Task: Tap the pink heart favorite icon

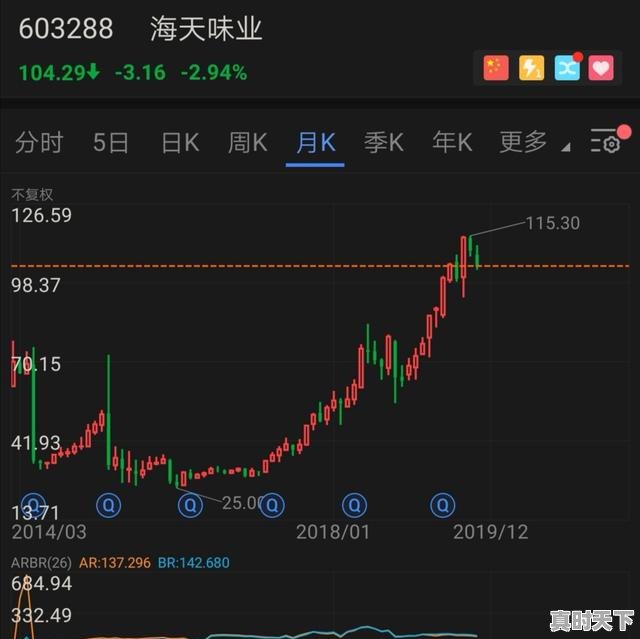Action: pos(601,68)
